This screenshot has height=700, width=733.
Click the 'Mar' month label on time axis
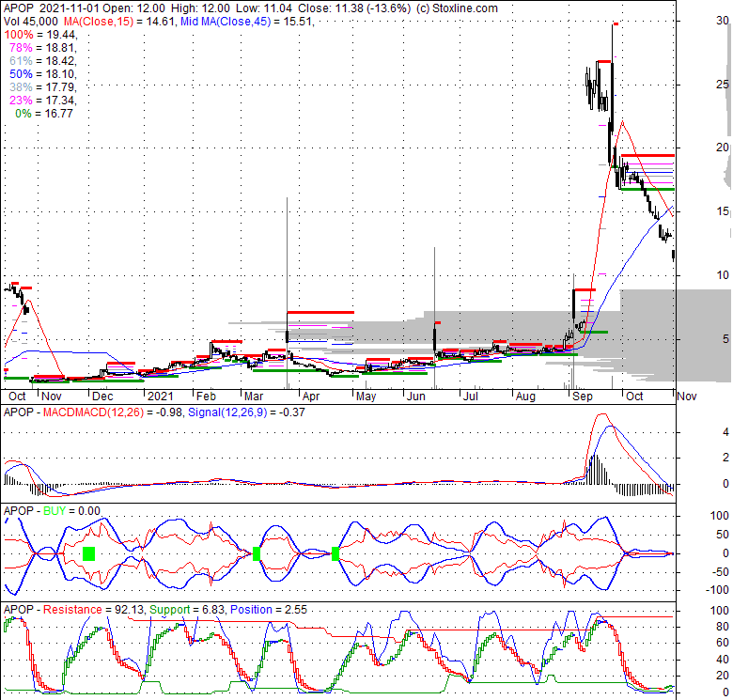click(x=254, y=397)
